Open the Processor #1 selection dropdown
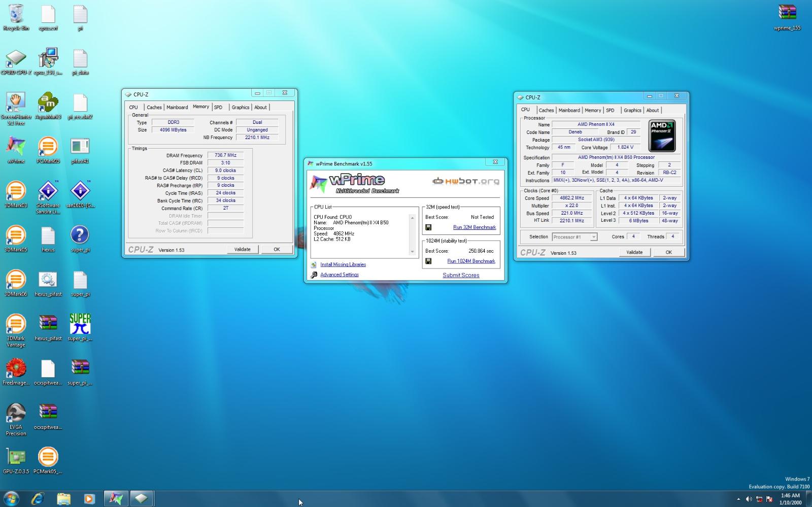The image size is (812, 507). click(x=574, y=237)
